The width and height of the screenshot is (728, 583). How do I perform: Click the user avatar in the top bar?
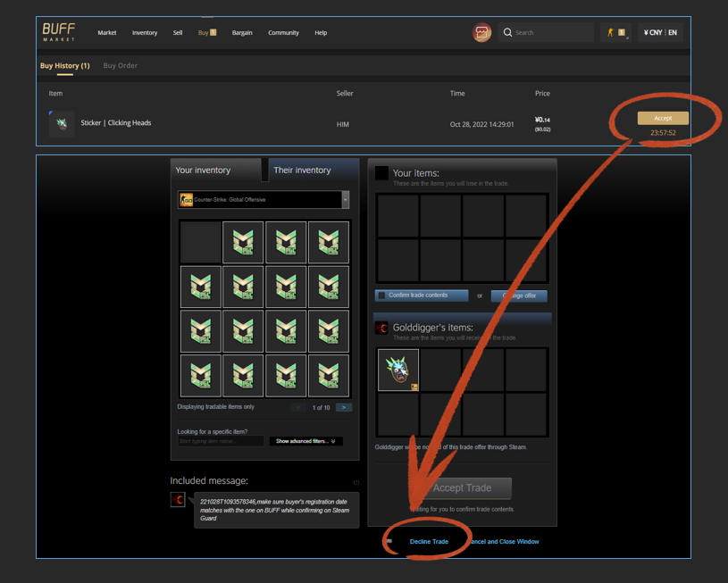(481, 32)
